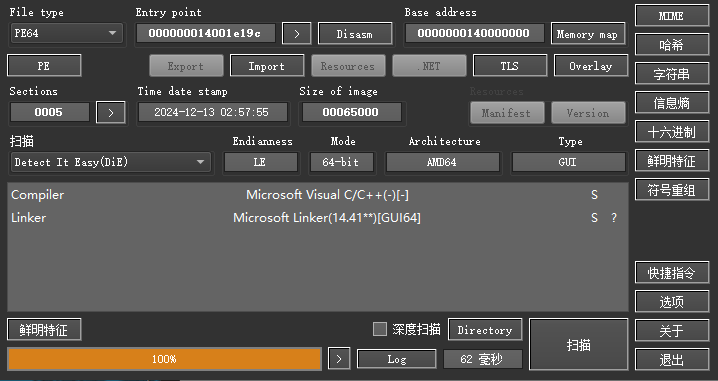718x381 pixels.
Task: Click the Sections count 0005 field
Action: 49,112
